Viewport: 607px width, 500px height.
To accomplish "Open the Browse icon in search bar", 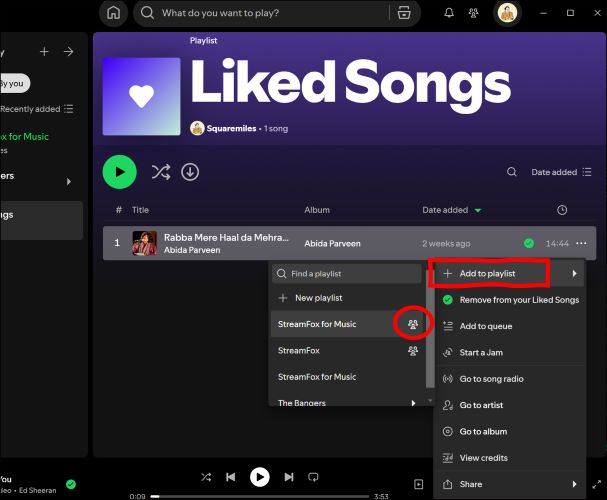I will (404, 13).
